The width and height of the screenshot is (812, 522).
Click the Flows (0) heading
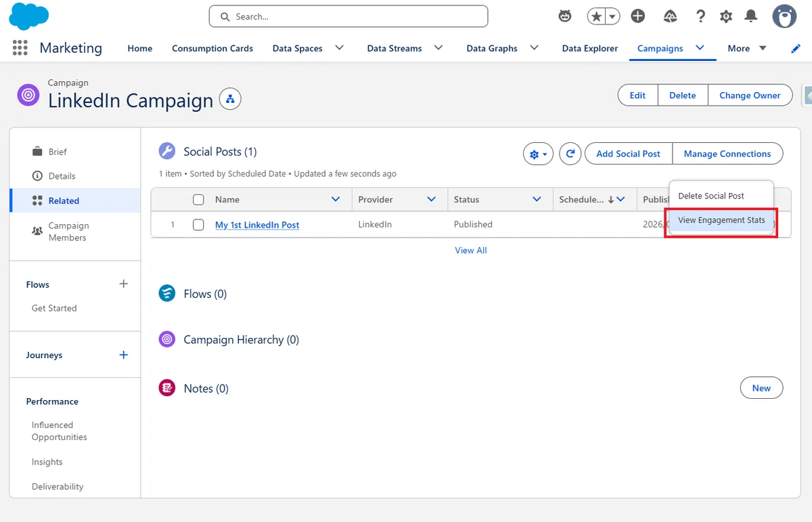(205, 294)
